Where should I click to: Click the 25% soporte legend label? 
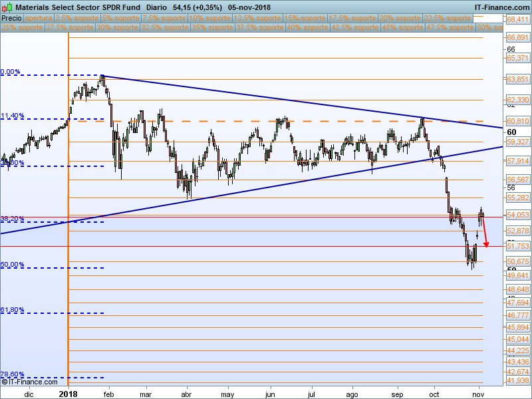pyautogui.click(x=23, y=27)
